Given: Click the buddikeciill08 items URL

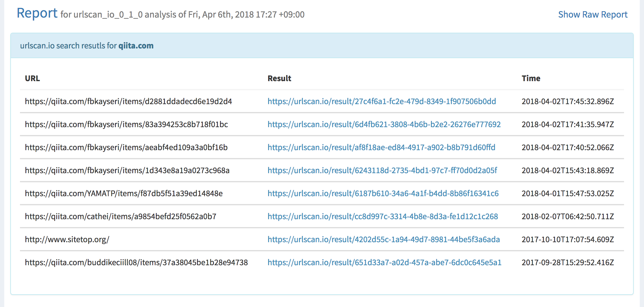Looking at the screenshot, I should pyautogui.click(x=136, y=262).
